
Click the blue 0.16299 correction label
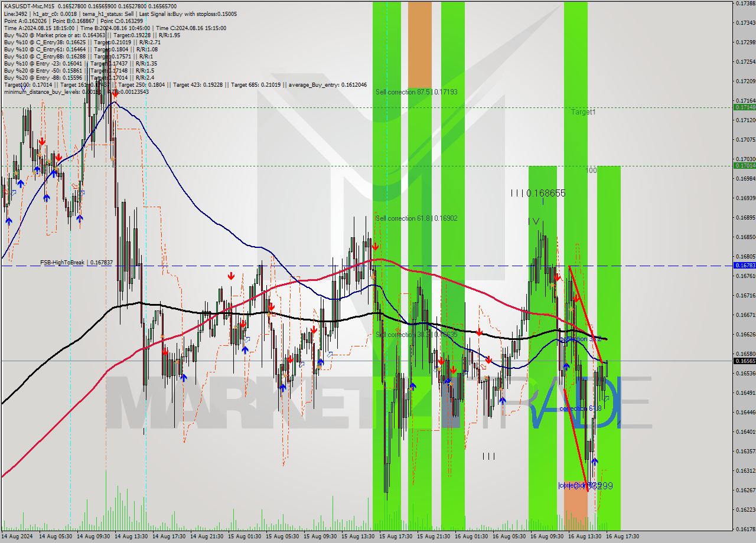click(x=585, y=486)
